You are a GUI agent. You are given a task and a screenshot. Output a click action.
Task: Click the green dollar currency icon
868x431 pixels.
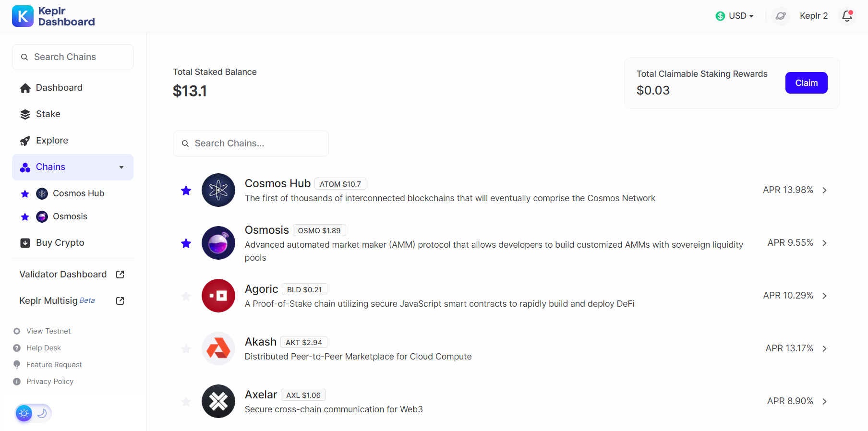720,16
